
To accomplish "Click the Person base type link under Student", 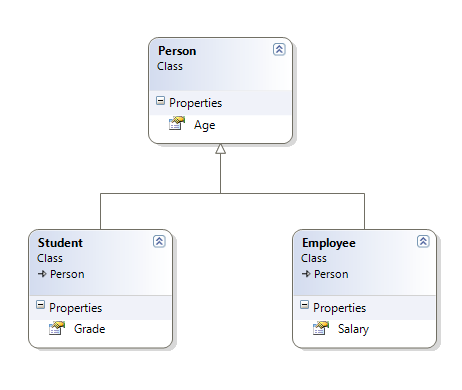I will 67,274.
